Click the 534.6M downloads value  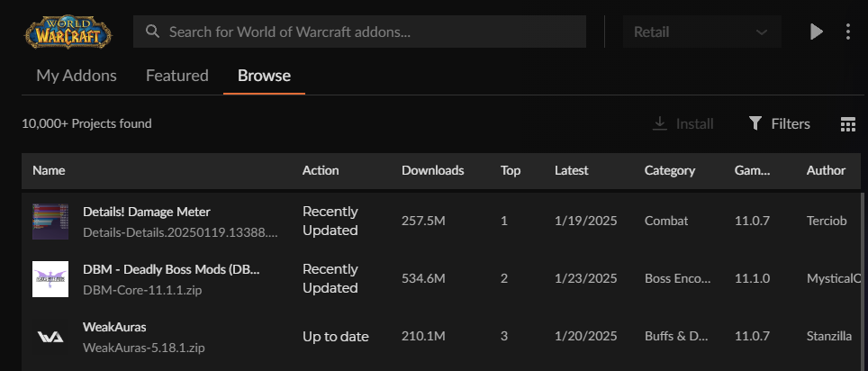[x=423, y=278]
